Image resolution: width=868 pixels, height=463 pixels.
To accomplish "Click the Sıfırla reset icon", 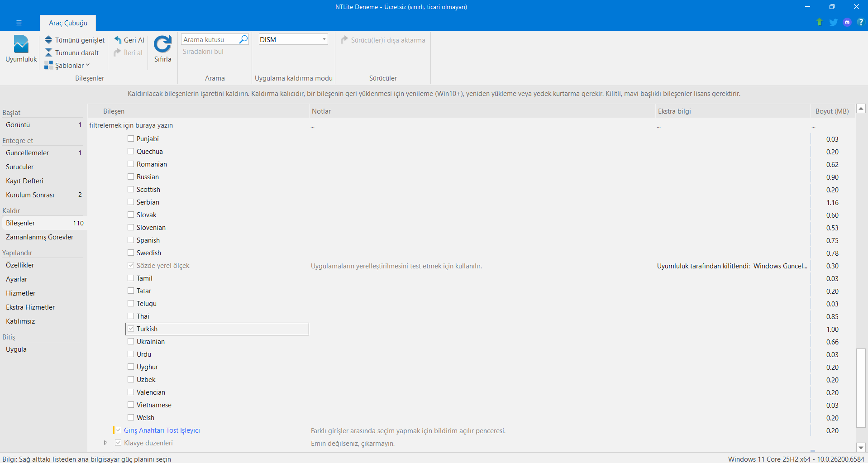I will point(162,44).
